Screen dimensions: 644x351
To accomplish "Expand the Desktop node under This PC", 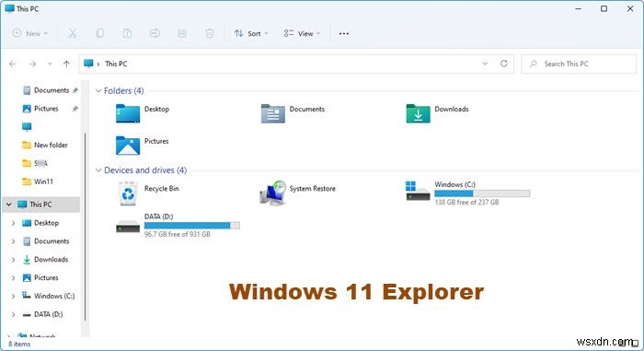I will pyautogui.click(x=13, y=223).
